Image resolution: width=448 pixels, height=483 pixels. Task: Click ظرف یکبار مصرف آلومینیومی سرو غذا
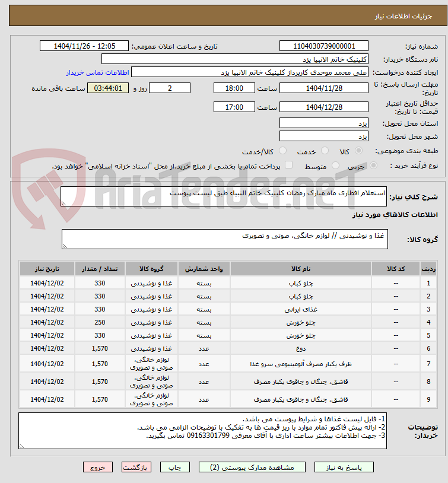[x=301, y=364]
